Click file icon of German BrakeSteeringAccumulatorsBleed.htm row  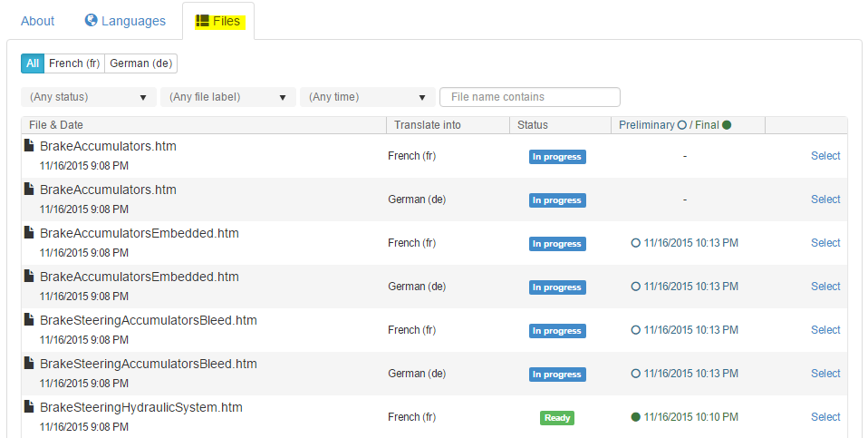[x=29, y=364]
